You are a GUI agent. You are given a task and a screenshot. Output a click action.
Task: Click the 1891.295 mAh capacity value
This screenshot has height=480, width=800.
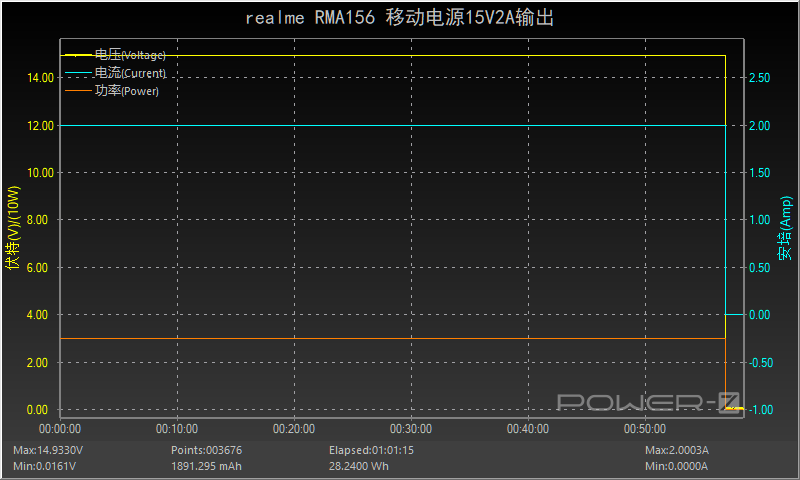[x=207, y=466]
